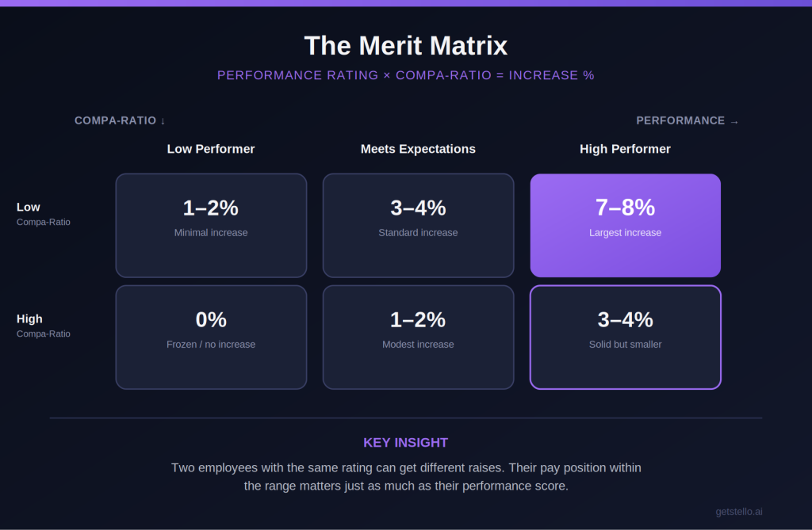Select the 3–4% Solid but smaller cell
Screen dimensions: 812x530
tap(625, 337)
